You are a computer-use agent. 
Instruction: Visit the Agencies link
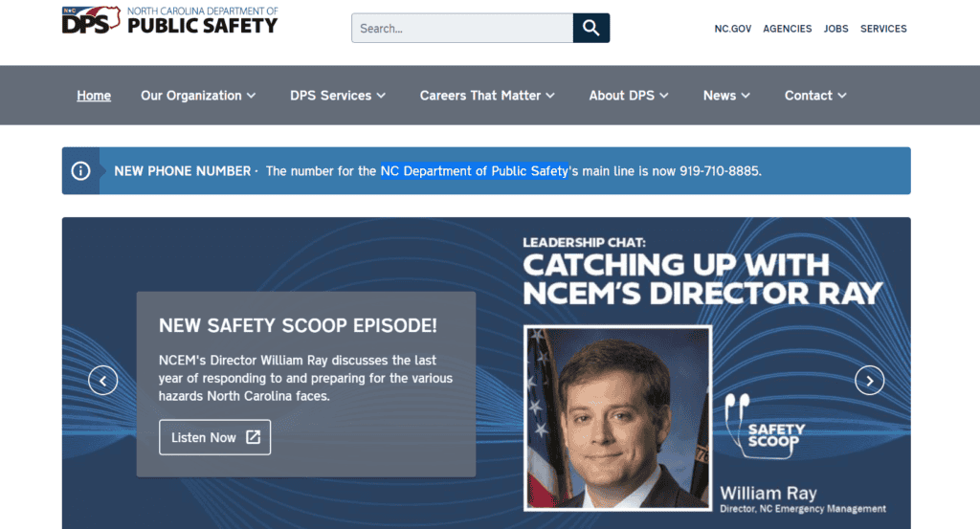coord(787,29)
